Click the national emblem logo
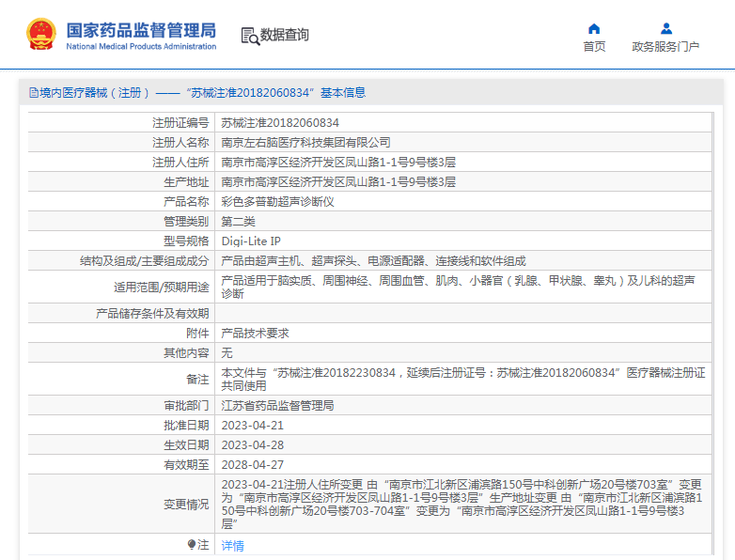Screen dimensions: 735x560 click(41, 34)
